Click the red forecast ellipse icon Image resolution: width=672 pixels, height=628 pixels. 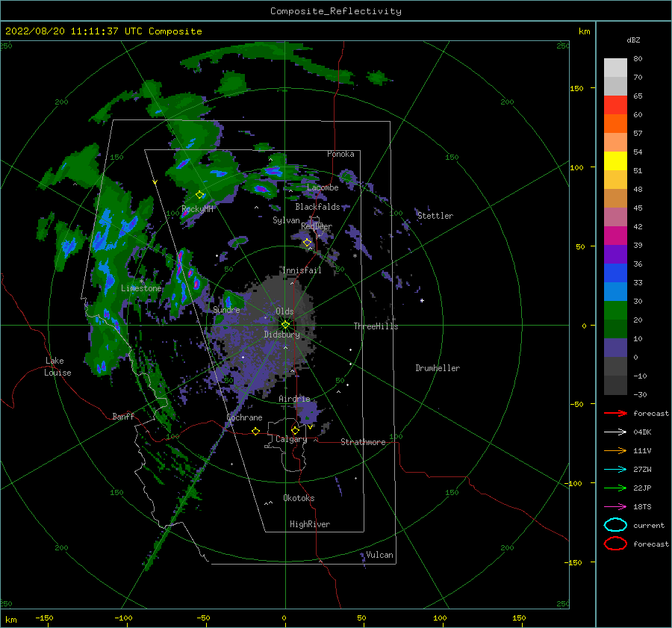coord(615,544)
